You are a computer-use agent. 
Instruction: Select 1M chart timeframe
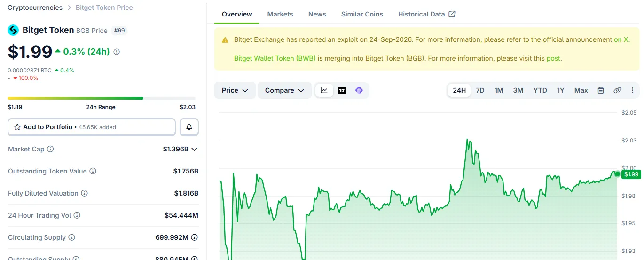[499, 90]
